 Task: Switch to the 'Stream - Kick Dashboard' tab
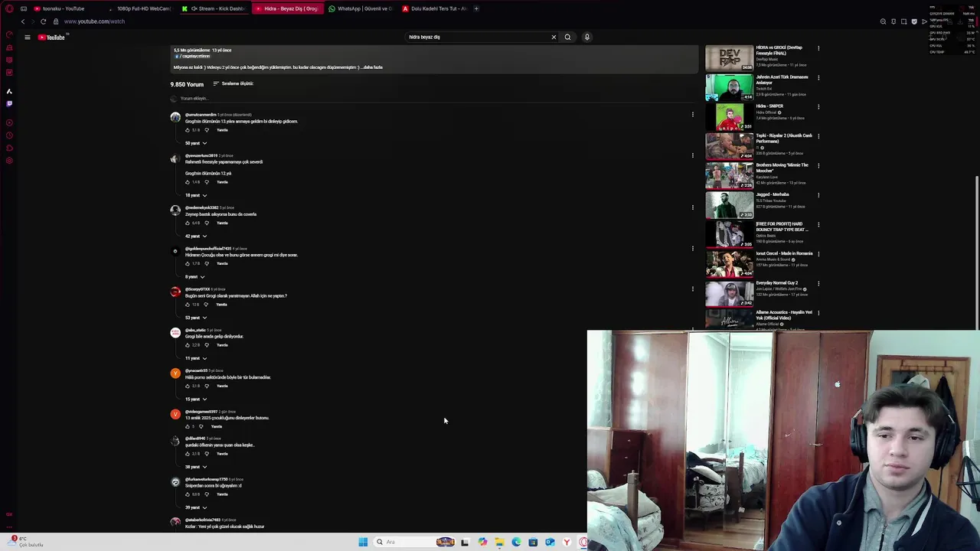click(215, 8)
